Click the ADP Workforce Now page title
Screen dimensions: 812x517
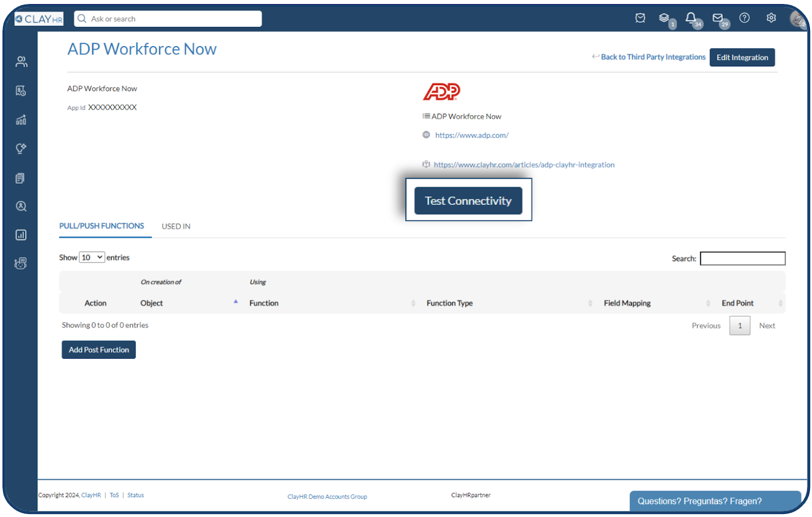click(142, 49)
